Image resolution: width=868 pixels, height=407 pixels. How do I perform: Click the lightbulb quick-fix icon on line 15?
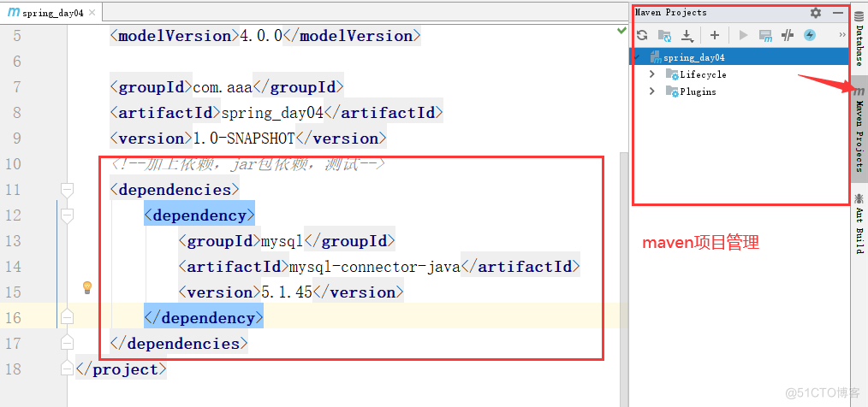(x=87, y=287)
